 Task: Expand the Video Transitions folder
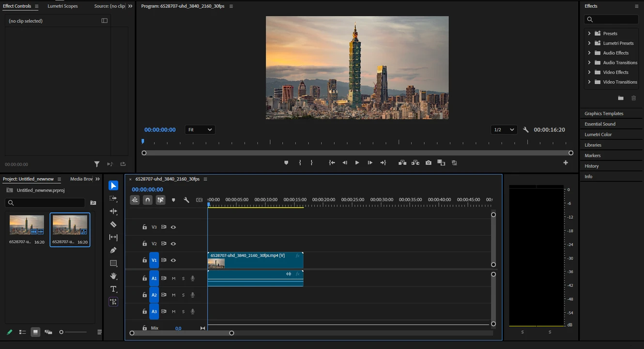coord(589,82)
